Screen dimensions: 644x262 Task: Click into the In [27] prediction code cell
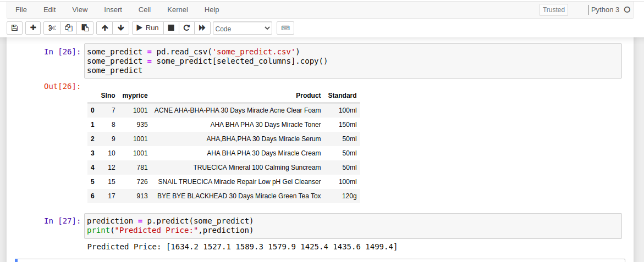tap(353, 226)
